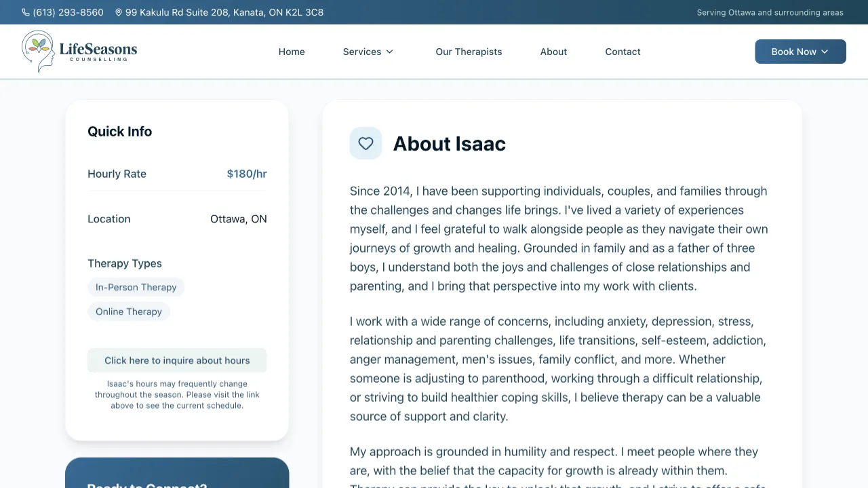Select the In-Person Therapy tag

(136, 287)
